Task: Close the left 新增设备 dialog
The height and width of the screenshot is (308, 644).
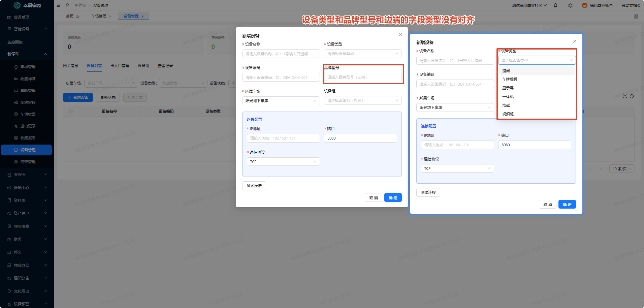Action: (400, 35)
